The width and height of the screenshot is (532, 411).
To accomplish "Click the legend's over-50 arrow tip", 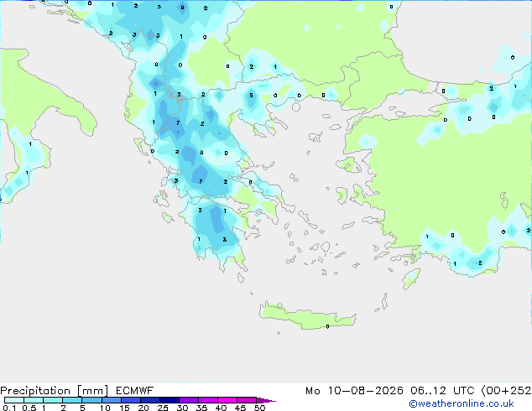I will point(266,400).
